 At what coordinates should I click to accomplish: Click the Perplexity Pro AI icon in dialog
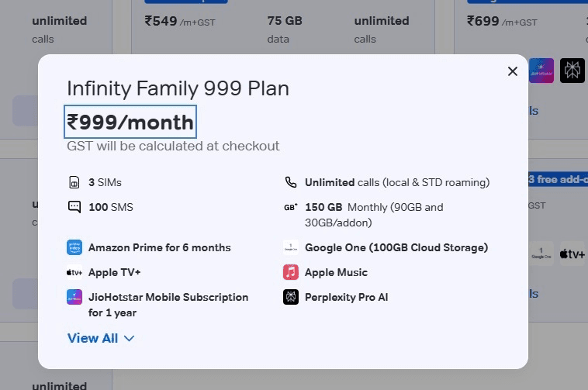tap(291, 297)
